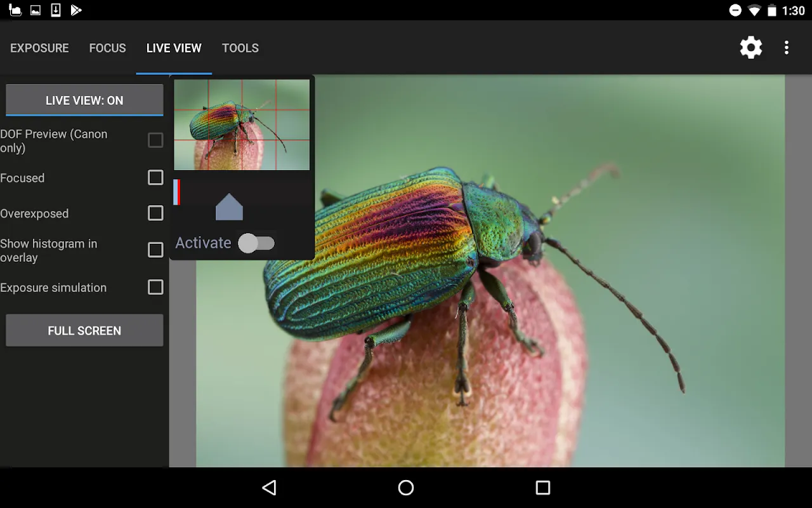The width and height of the screenshot is (812, 508).
Task: Switch to the FOCUS tab
Action: 108,48
